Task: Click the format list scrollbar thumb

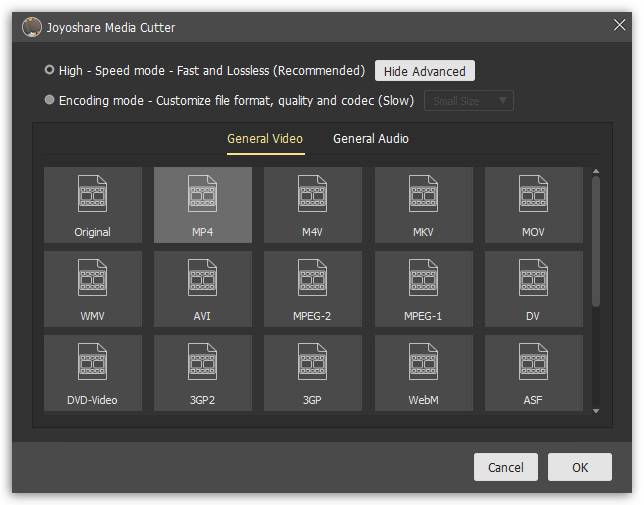Action: tap(596, 241)
